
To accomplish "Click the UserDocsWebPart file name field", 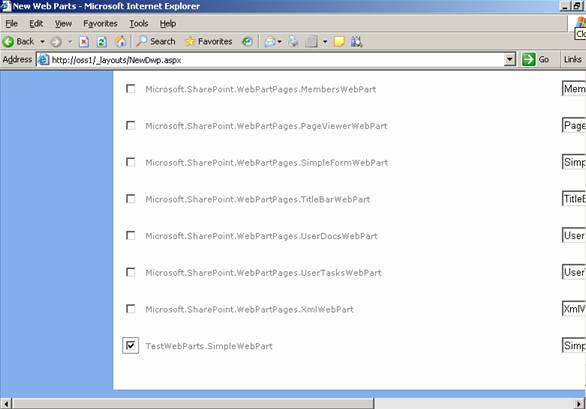I will 574,236.
